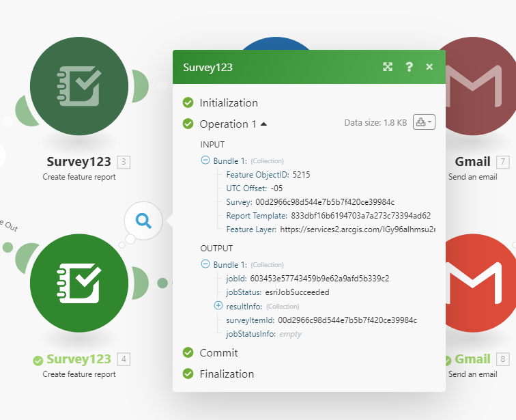Click the Survey123 panel title
This screenshot has width=516, height=420.
(207, 67)
